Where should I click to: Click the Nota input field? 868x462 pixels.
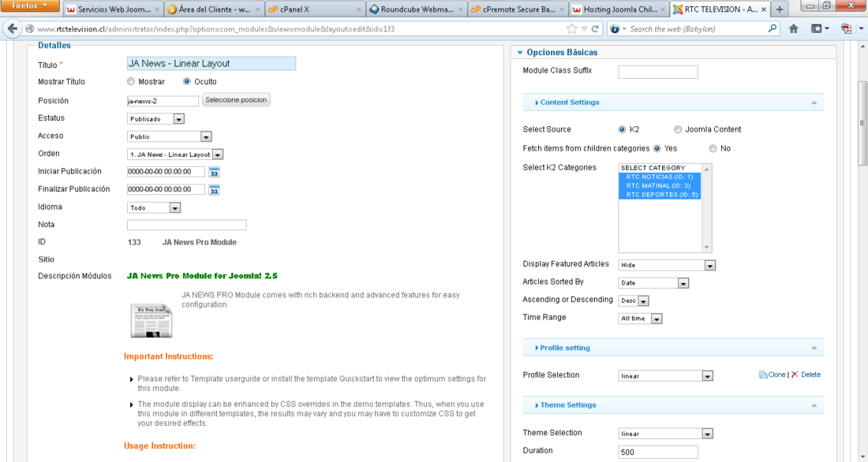click(x=186, y=225)
